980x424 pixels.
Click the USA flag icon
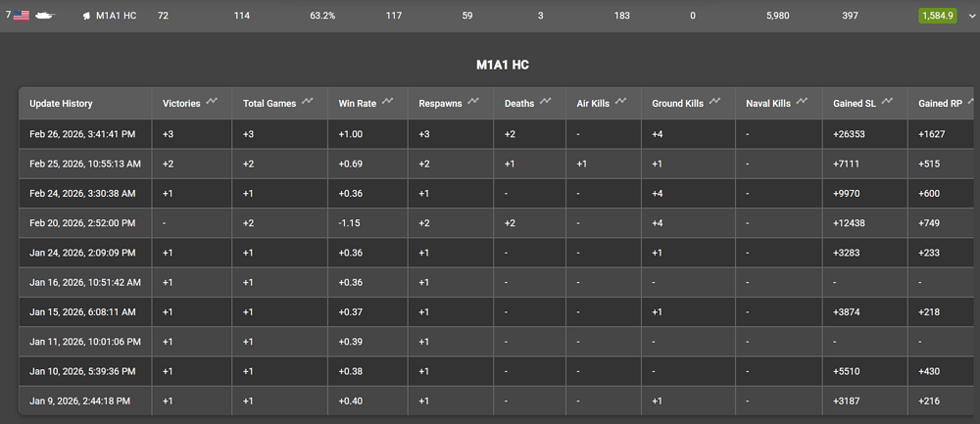click(23, 16)
